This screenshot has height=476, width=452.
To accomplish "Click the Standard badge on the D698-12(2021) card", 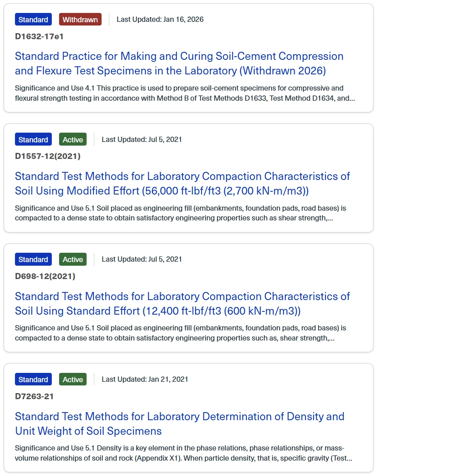I will coord(33,259).
